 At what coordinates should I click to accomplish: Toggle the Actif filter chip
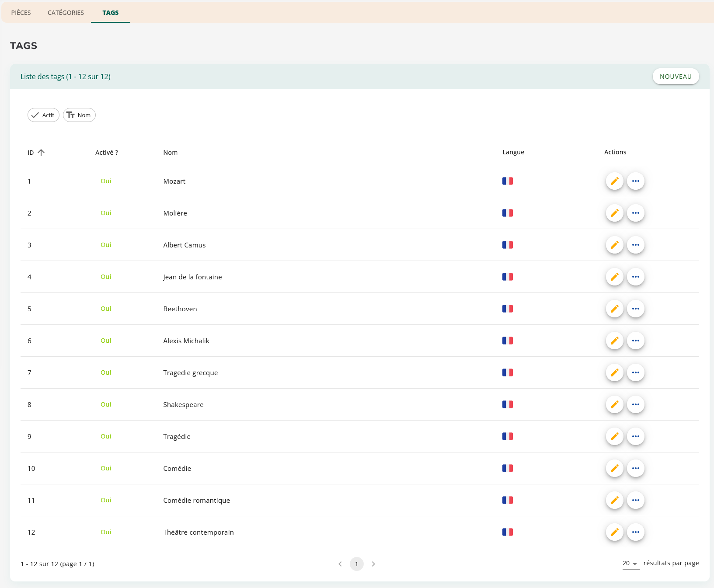pyautogui.click(x=43, y=115)
